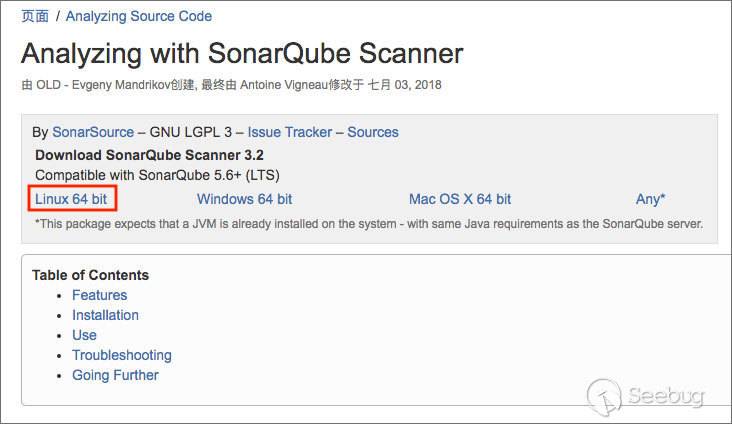Download the Any* platform package
Viewport: 732px width, 424px height.
point(650,199)
